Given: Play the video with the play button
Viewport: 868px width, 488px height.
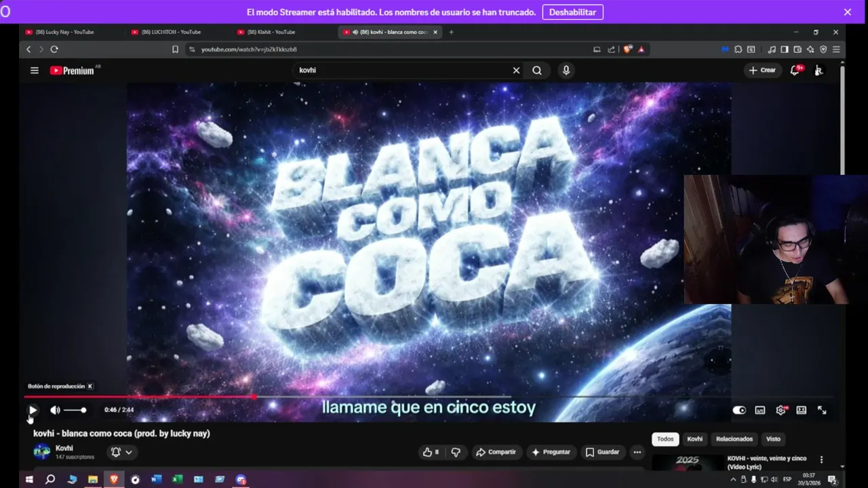Looking at the screenshot, I should [33, 410].
